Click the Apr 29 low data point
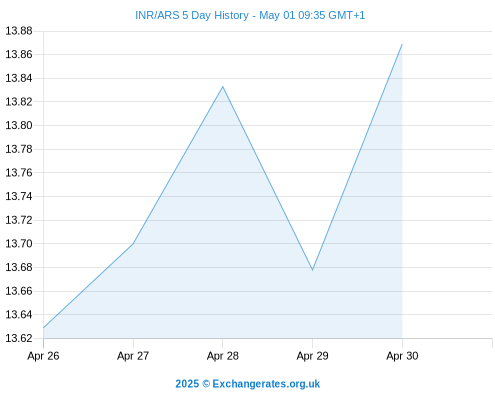Image resolution: width=495 pixels, height=400 pixels. 312,270
